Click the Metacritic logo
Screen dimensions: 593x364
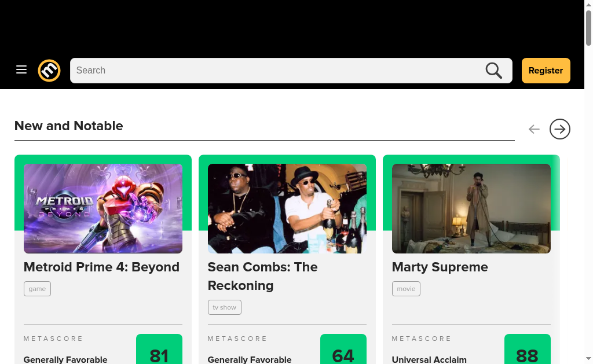tap(49, 71)
